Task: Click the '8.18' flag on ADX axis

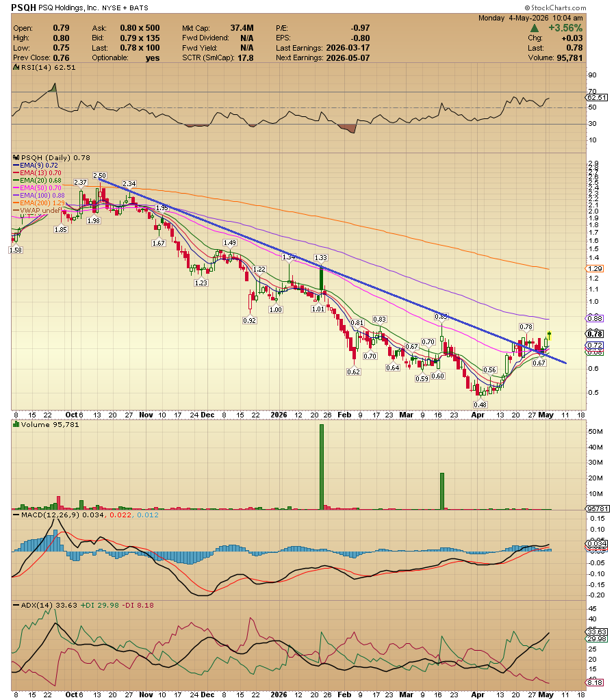Action: (595, 683)
